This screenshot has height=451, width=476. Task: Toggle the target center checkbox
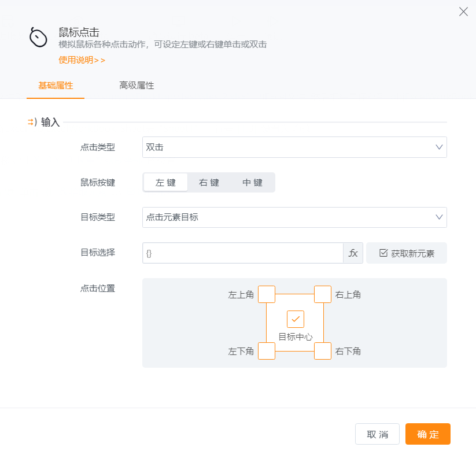[x=295, y=319]
